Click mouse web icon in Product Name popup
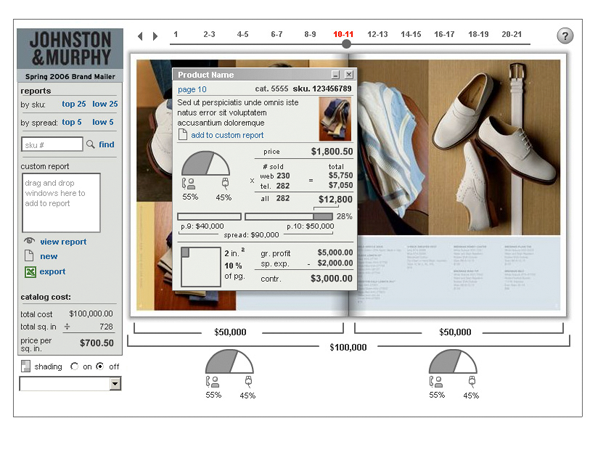 pyautogui.click(x=225, y=183)
